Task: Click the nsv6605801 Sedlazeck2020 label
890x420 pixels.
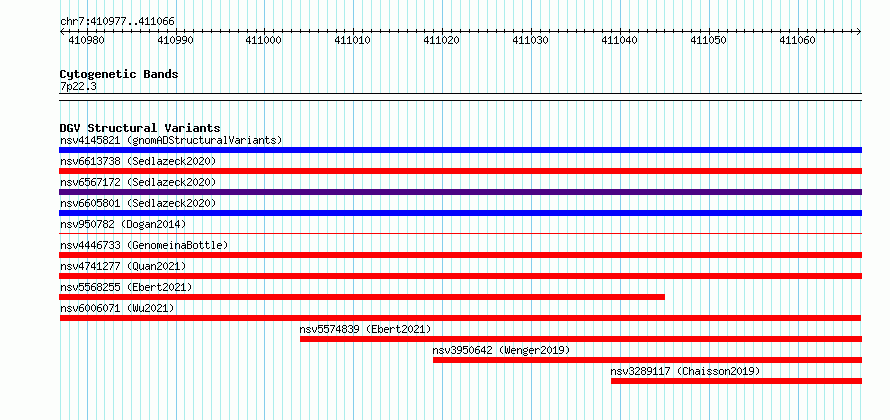Action: (138, 203)
